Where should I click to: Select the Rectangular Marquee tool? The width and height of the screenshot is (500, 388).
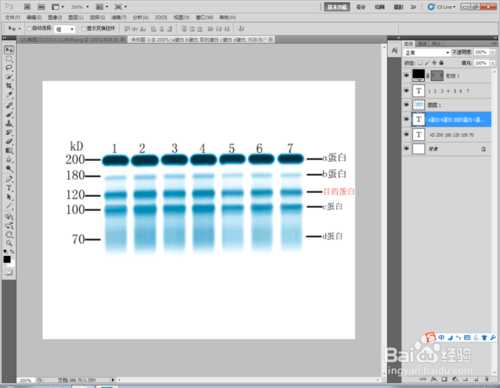point(9,59)
